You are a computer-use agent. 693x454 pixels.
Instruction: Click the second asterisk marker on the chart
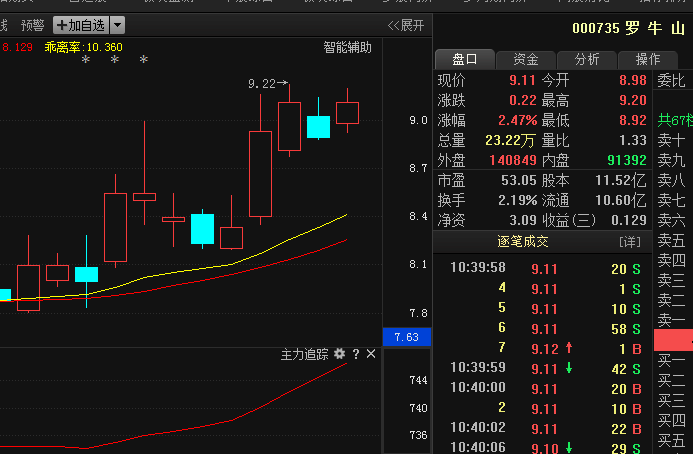(x=115, y=60)
